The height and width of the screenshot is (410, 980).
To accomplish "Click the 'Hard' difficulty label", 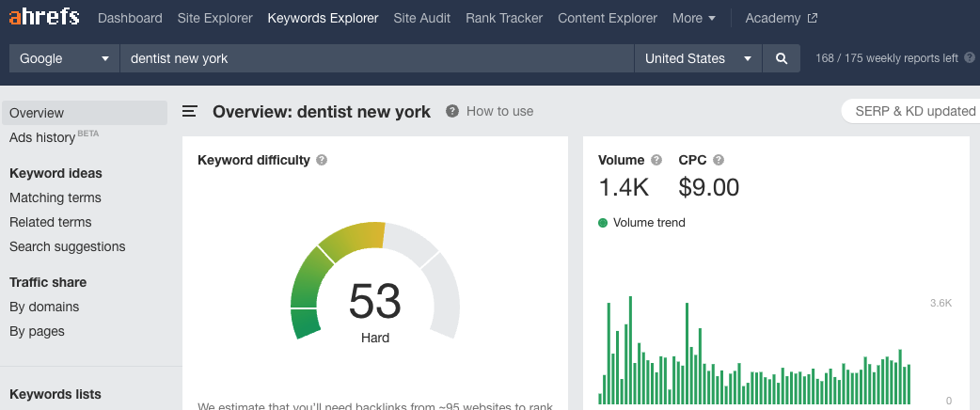I will (375, 339).
